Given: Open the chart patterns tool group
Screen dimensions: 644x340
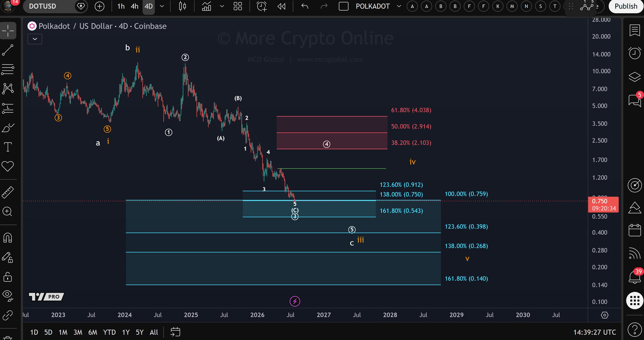Looking at the screenshot, I should 8,88.
